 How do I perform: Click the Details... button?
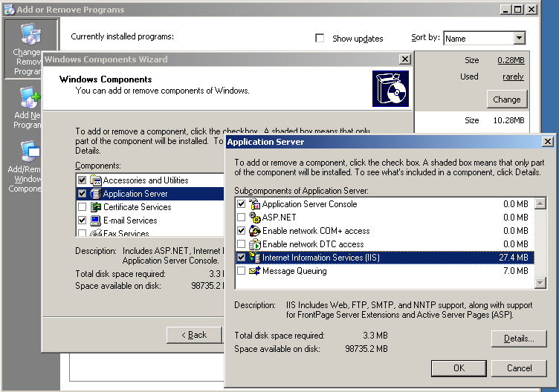pos(519,339)
